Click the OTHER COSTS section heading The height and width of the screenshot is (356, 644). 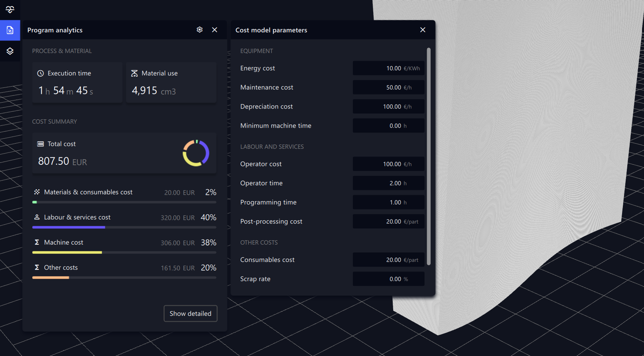[259, 243]
